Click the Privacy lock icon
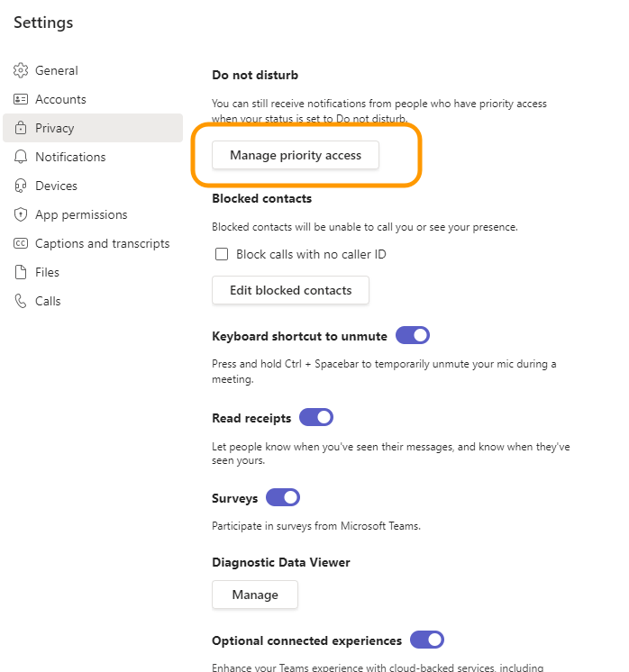Image resolution: width=629 pixels, height=672 pixels. tap(21, 128)
